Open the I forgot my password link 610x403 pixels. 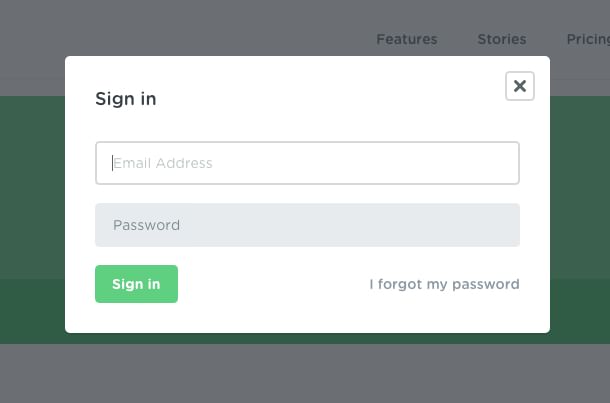444,284
